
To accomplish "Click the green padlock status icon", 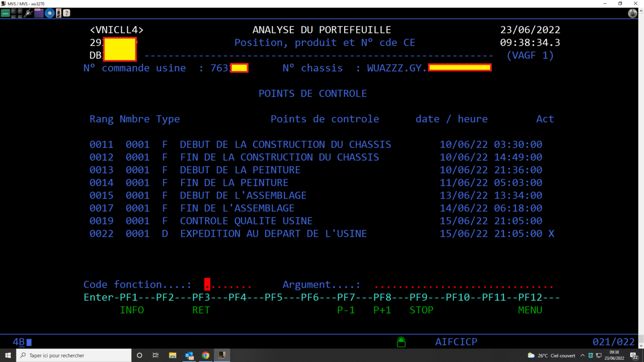I will tap(401, 342).
